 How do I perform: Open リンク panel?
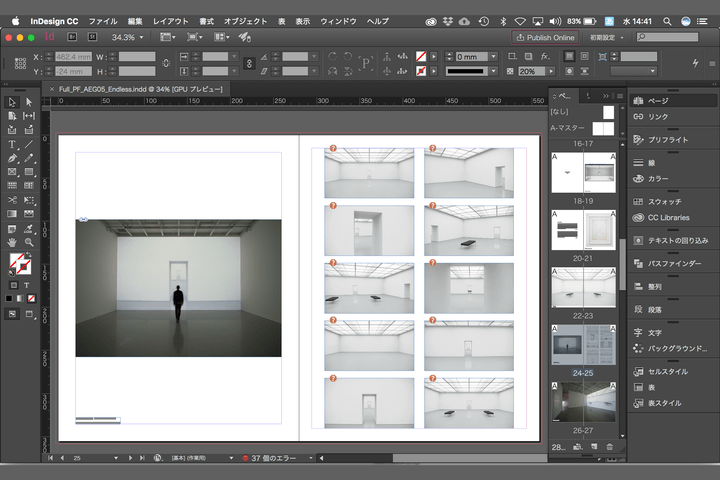(673, 117)
